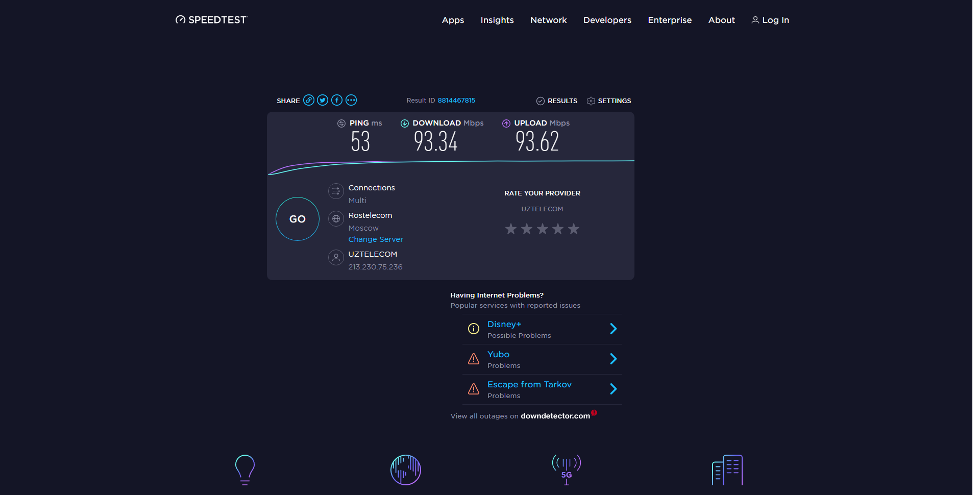
Task: Open the Network menu item
Action: (x=548, y=20)
